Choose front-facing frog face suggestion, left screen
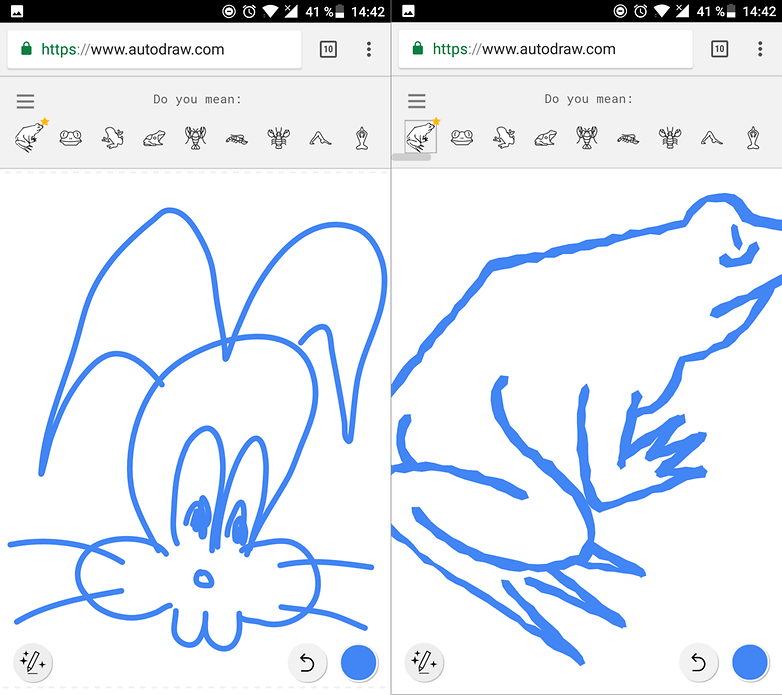 (71, 138)
